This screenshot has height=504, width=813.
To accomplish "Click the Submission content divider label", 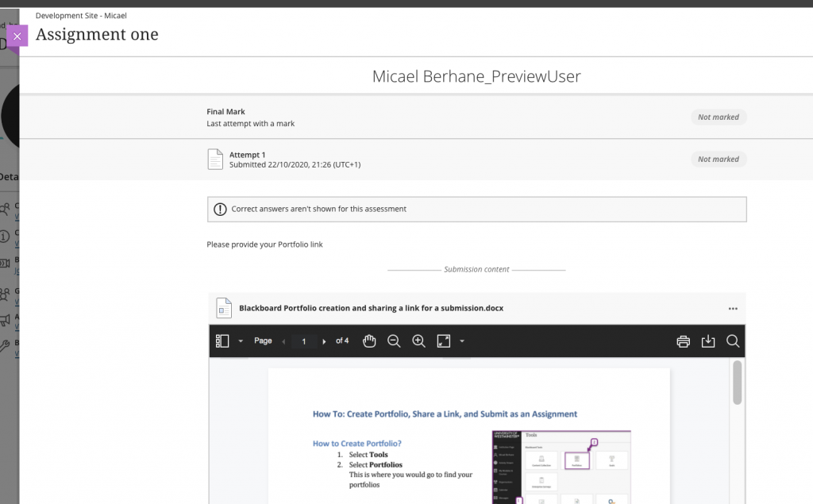I will click(x=476, y=270).
